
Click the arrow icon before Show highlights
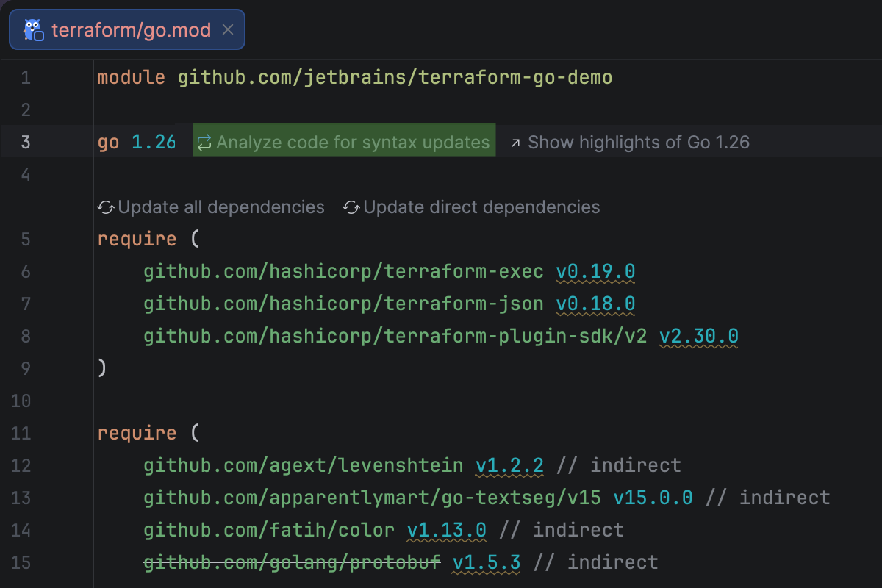pyautogui.click(x=515, y=143)
